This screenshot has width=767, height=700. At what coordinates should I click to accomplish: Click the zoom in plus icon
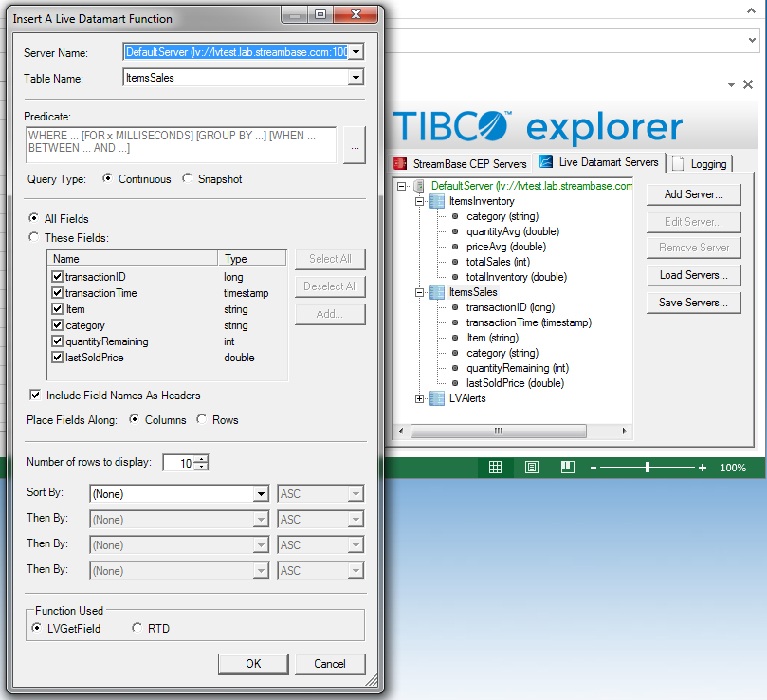point(703,468)
